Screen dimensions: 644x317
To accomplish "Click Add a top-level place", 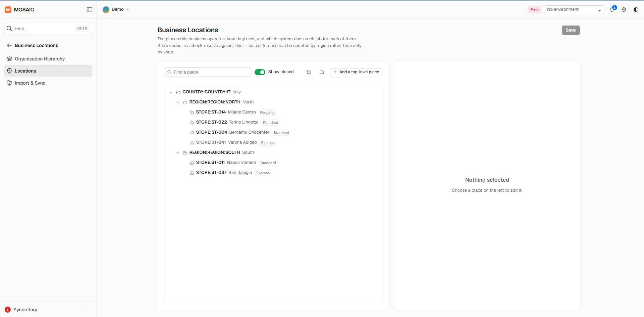I will point(356,72).
